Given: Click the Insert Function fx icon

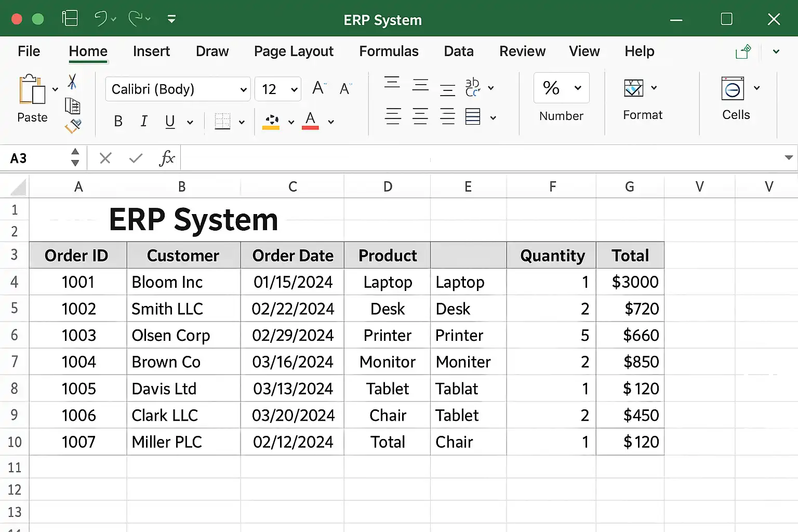Looking at the screenshot, I should [x=167, y=158].
